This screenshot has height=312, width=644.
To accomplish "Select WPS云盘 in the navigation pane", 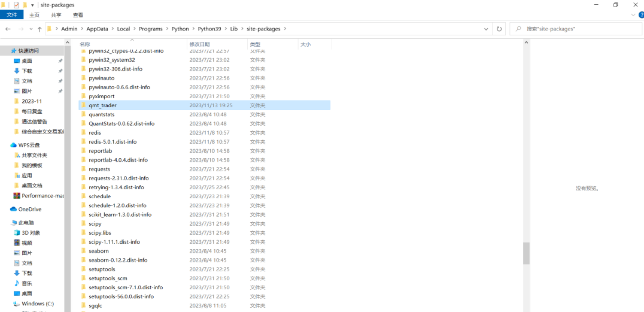I will click(x=29, y=145).
